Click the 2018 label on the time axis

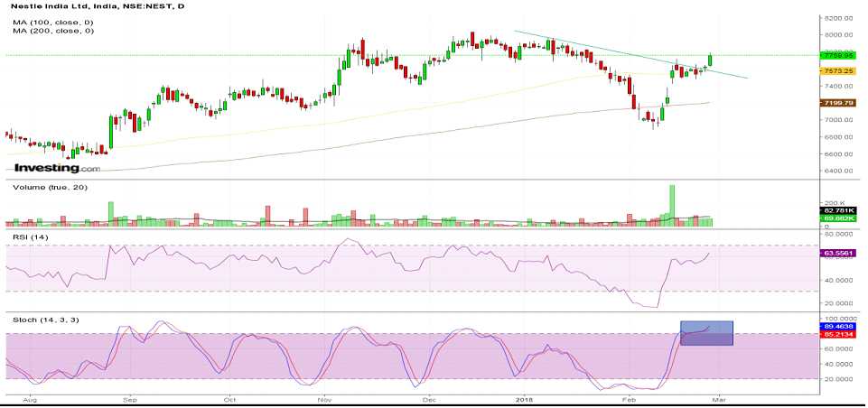point(523,399)
